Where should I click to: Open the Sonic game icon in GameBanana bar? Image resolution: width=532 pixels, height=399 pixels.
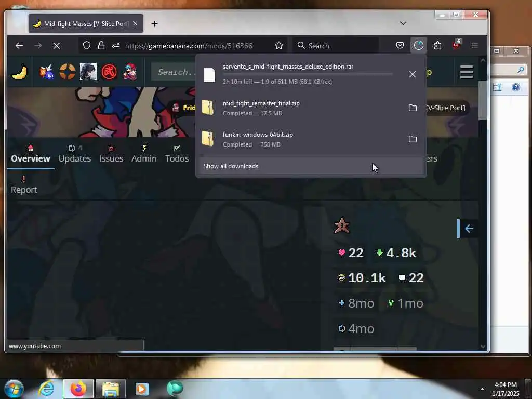[47, 72]
